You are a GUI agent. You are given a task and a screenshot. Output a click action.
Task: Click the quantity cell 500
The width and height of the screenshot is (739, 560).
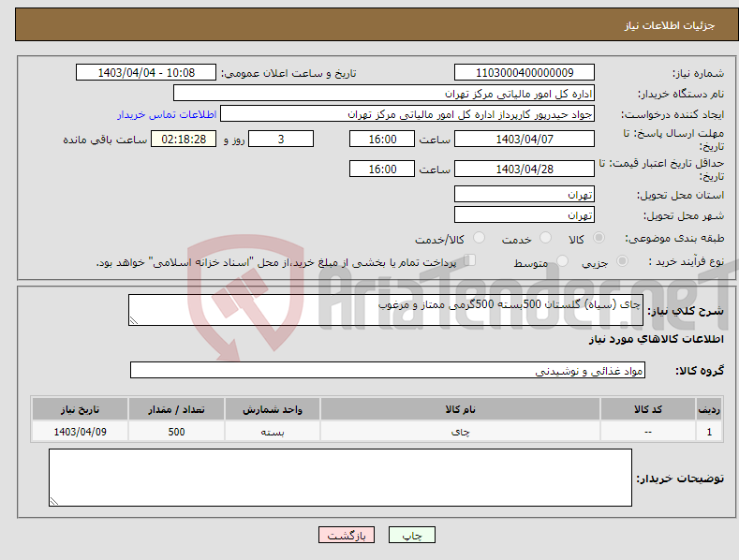176,432
